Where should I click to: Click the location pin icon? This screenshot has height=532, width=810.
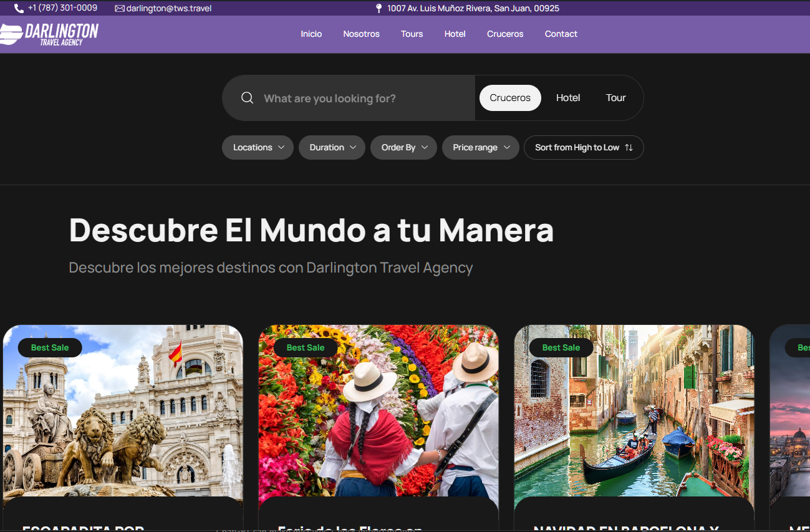(x=378, y=9)
